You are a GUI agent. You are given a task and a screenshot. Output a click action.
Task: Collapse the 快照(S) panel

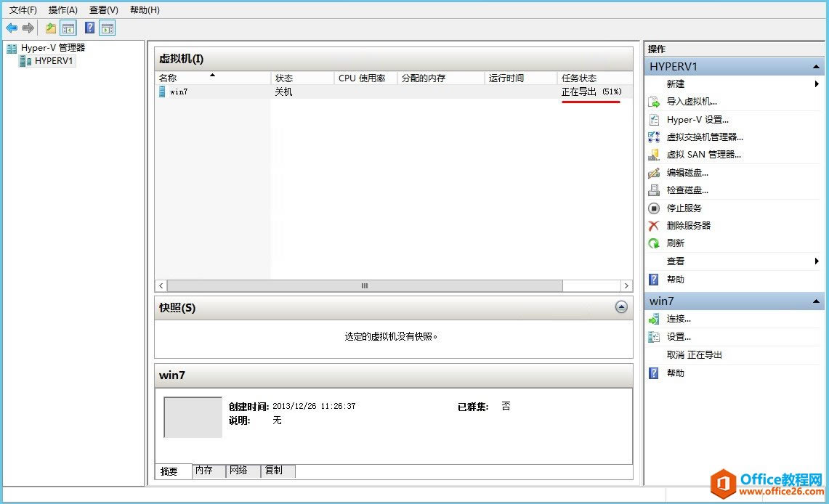(622, 307)
